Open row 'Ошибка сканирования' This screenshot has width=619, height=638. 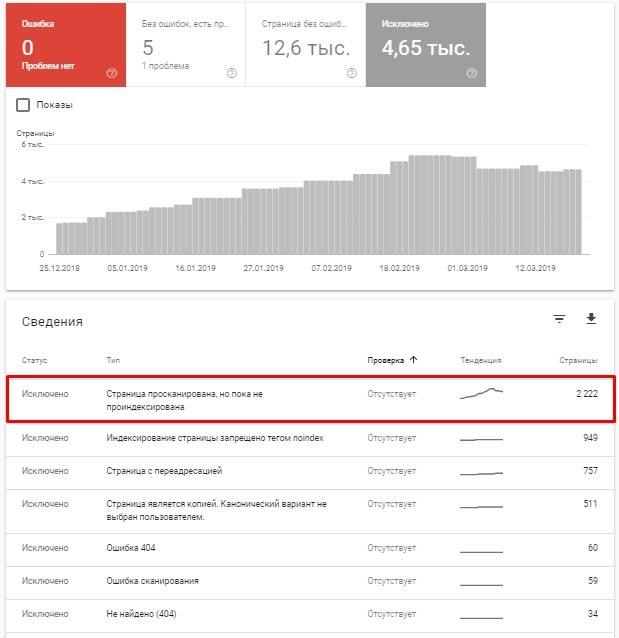coord(310,583)
